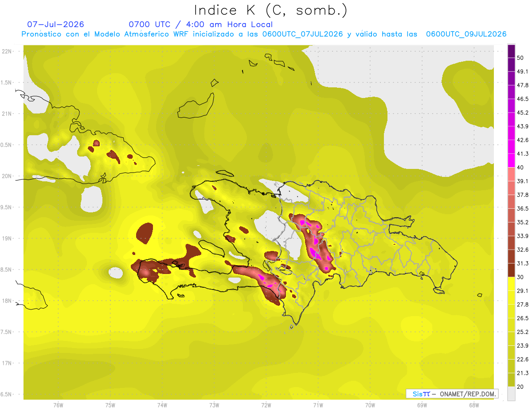This screenshot has width=532, height=411.
Task: Click the "73W" longitude label
Action: click(214, 405)
